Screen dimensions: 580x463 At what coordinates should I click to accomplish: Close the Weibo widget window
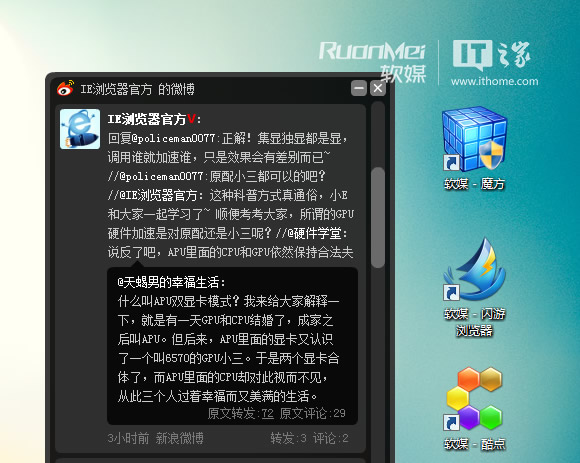pyautogui.click(x=378, y=88)
